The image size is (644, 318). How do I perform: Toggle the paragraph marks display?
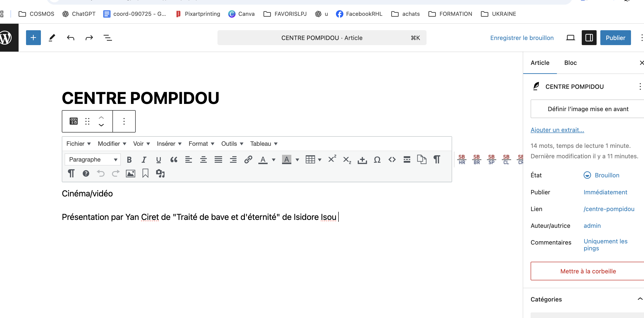click(x=437, y=159)
